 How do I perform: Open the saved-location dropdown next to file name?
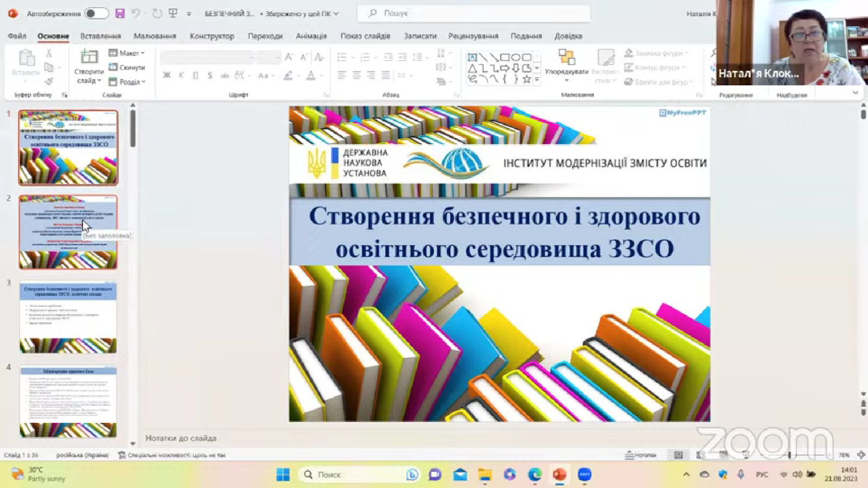tap(336, 14)
